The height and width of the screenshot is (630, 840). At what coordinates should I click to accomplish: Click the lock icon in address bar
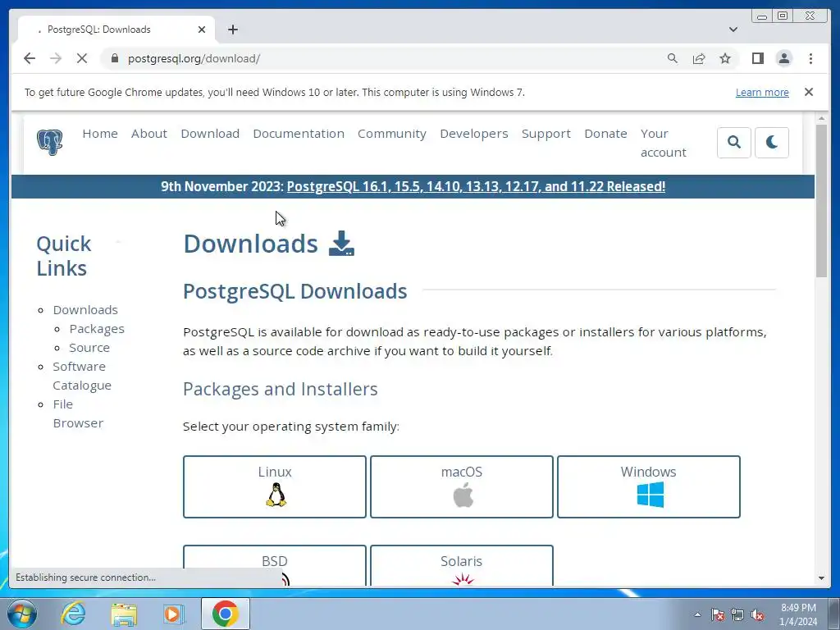pyautogui.click(x=114, y=58)
